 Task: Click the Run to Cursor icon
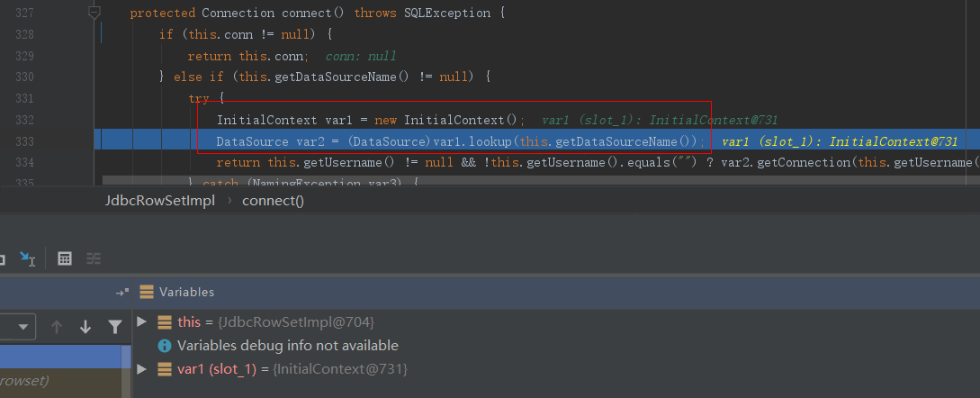[x=28, y=258]
